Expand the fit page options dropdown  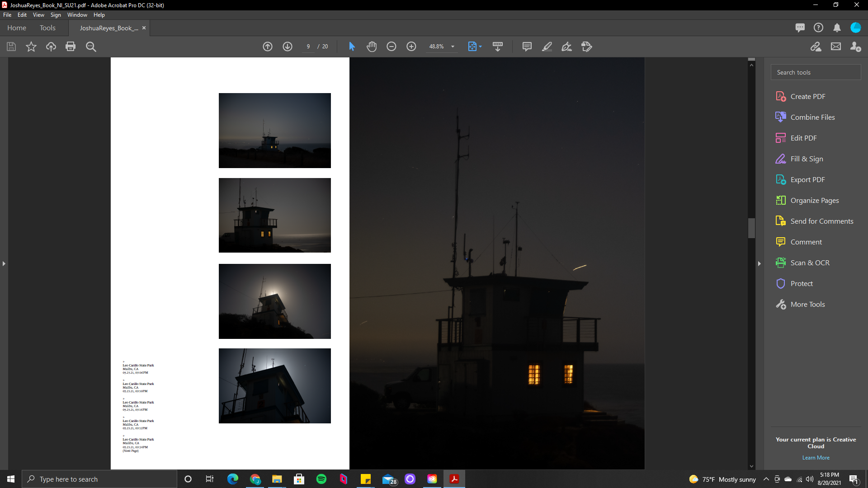point(480,47)
